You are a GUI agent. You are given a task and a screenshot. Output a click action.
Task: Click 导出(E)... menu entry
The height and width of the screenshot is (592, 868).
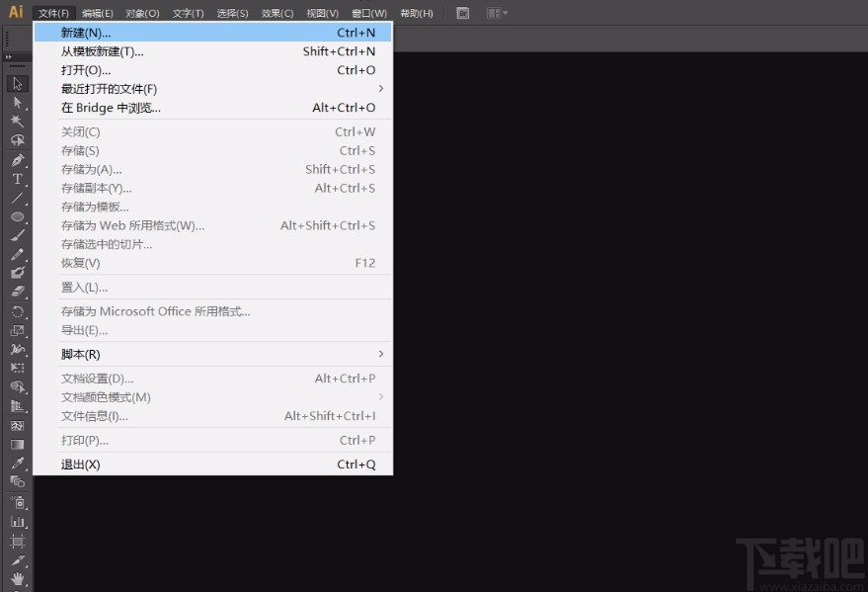coord(212,330)
